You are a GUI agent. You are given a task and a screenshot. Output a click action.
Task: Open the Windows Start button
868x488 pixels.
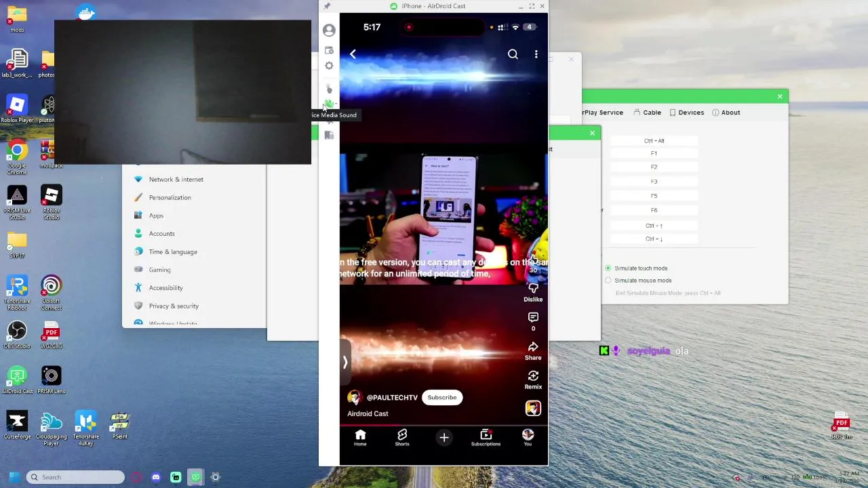point(14,477)
